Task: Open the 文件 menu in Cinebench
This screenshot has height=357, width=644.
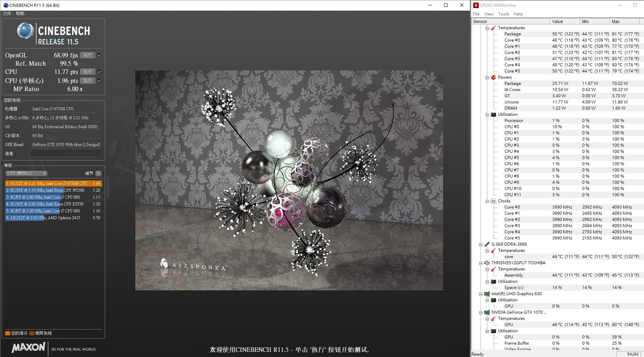Action: pos(7,14)
